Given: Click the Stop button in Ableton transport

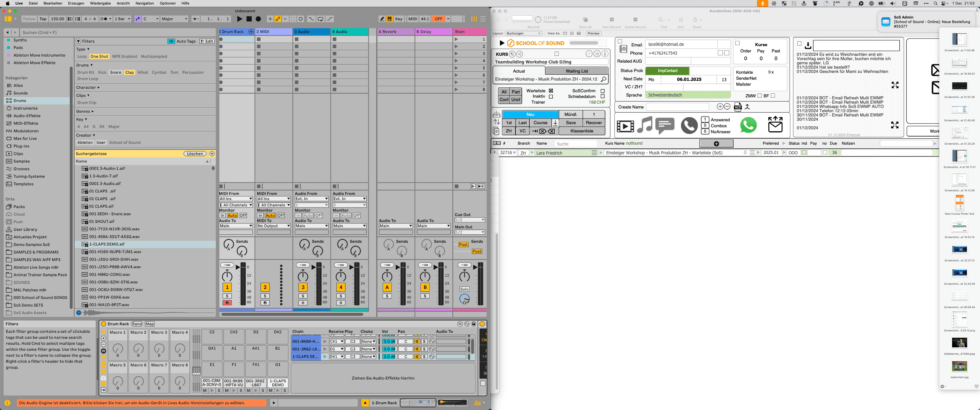Looking at the screenshot, I should (x=249, y=19).
